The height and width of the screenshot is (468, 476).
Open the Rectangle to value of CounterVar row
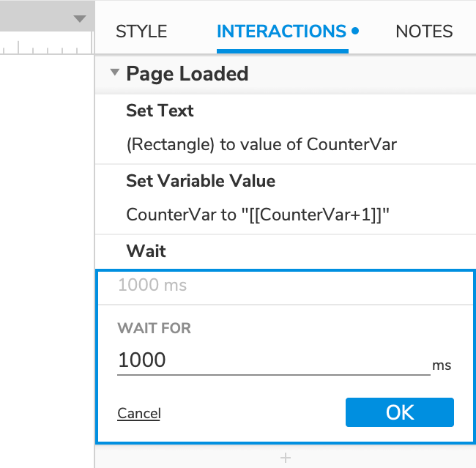point(261,144)
